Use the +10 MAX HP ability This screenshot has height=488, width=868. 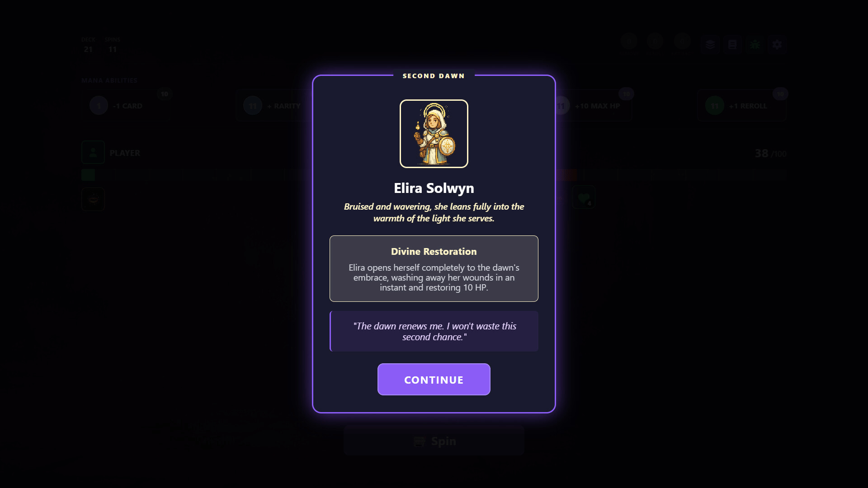[x=592, y=106]
